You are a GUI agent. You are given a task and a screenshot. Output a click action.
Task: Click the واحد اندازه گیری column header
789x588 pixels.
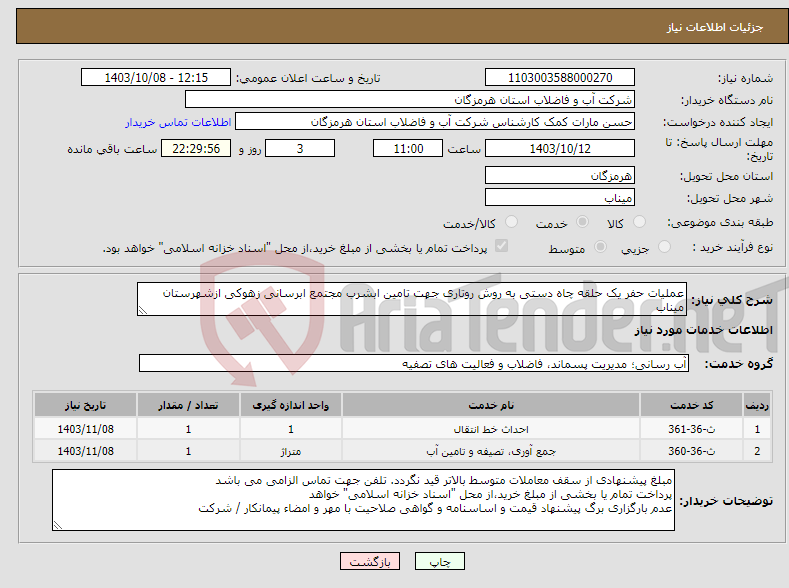point(291,405)
